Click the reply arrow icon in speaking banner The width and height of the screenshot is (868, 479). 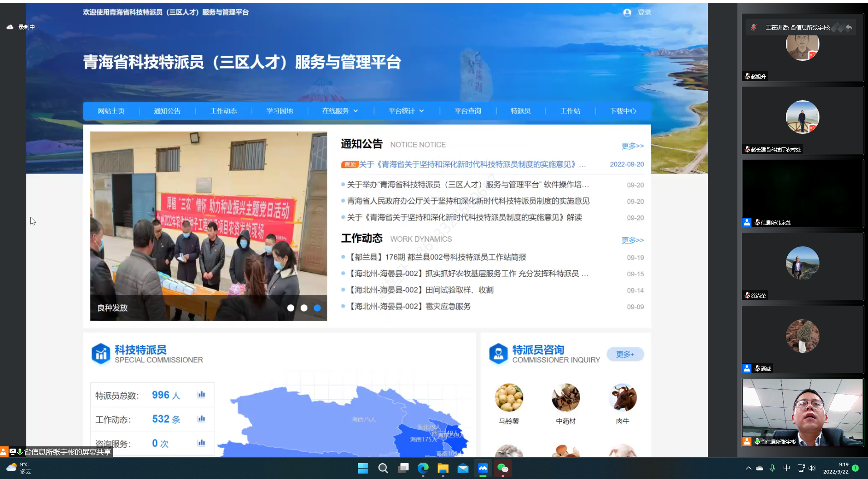point(849,27)
